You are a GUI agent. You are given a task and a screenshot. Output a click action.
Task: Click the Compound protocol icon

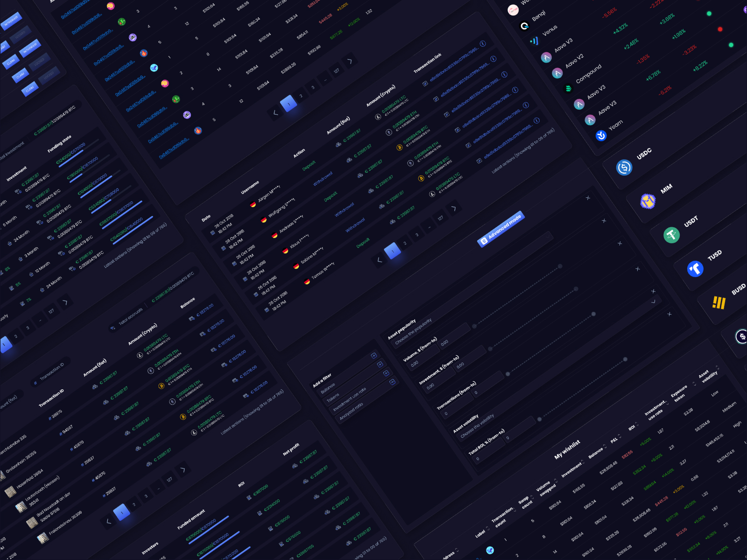click(x=568, y=89)
